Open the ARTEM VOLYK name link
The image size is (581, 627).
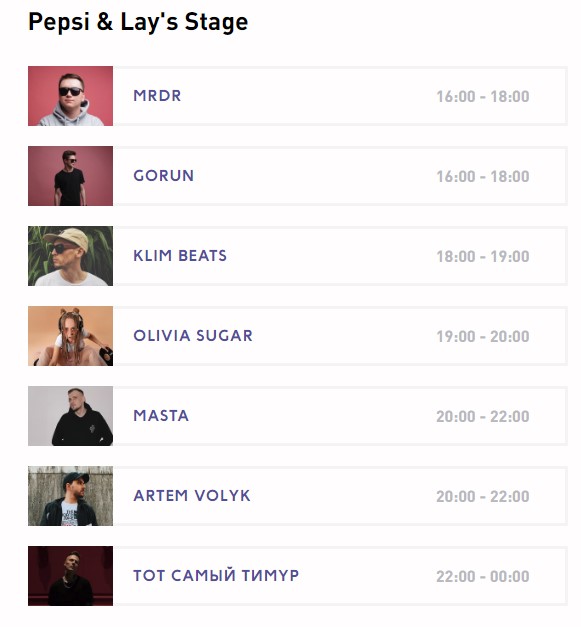point(192,496)
